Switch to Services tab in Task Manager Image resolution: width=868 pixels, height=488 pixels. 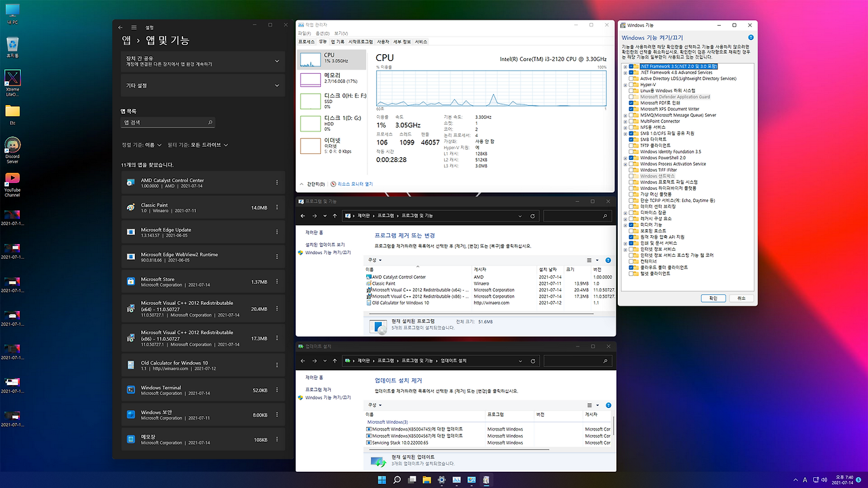[x=421, y=41]
